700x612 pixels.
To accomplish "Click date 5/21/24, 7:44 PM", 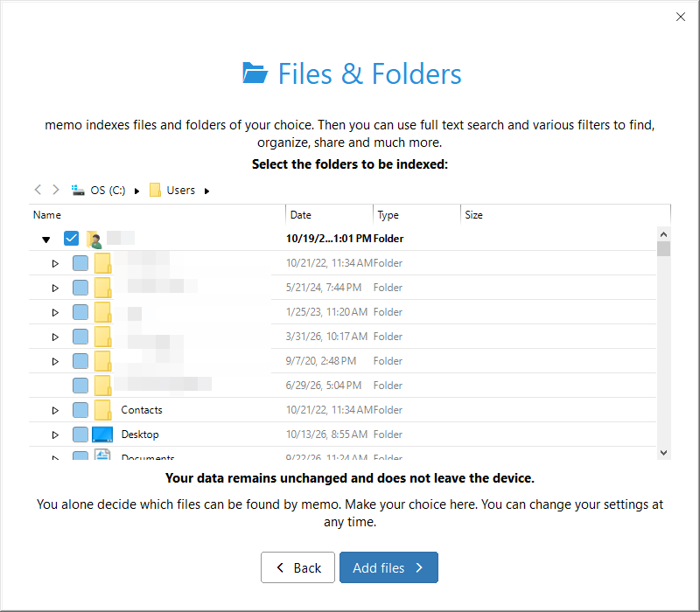I will click(x=324, y=288).
